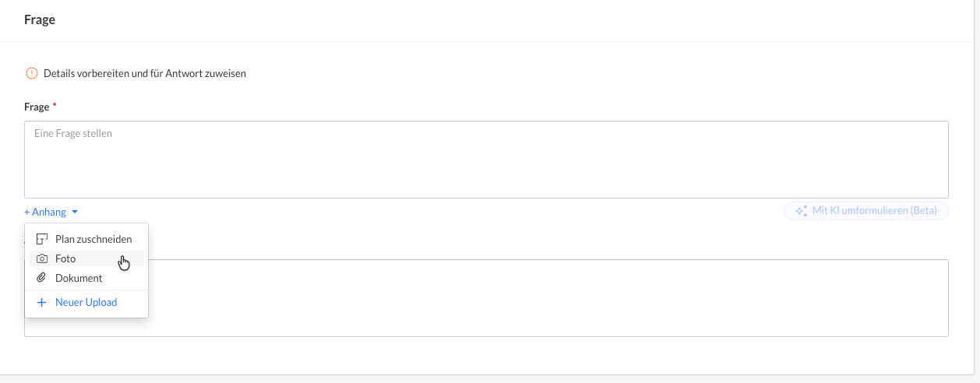Click the orange warning circle icon
This screenshot has width=980, height=383.
tap(32, 73)
